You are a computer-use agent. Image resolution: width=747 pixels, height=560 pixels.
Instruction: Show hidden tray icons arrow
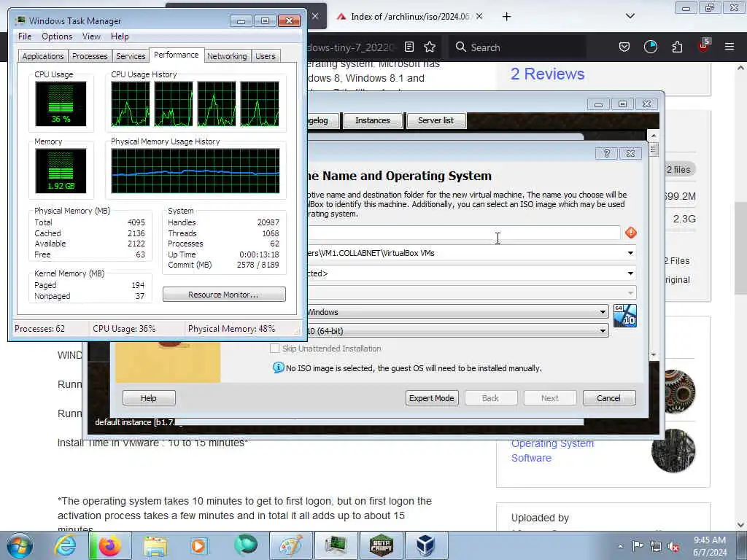click(x=620, y=546)
